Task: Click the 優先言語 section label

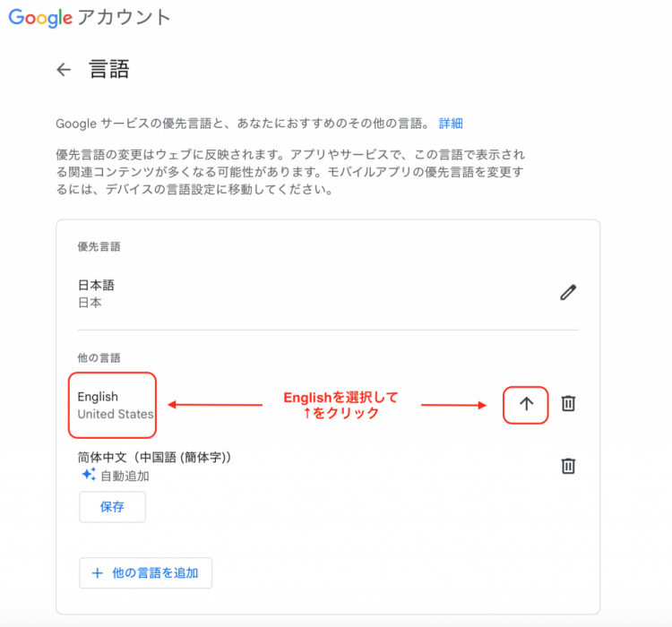Action: [99, 246]
